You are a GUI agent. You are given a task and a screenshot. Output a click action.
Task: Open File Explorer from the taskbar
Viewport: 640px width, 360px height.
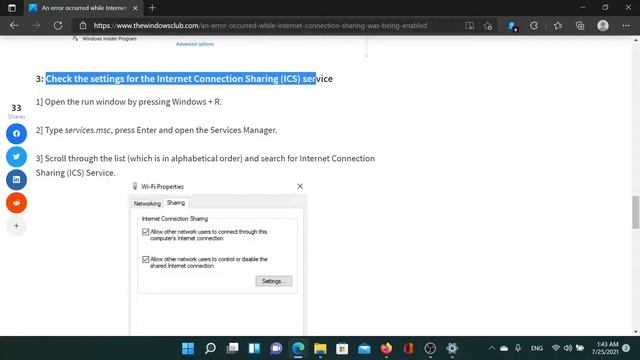pos(320,348)
